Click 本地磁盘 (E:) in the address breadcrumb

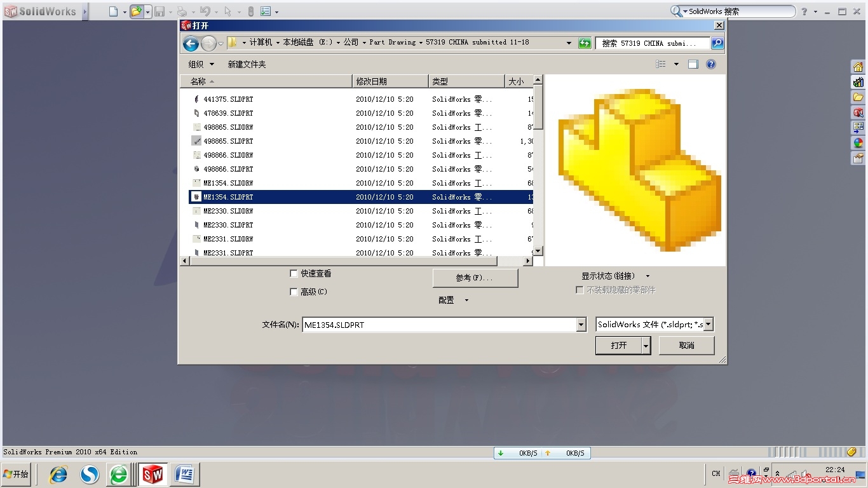308,43
